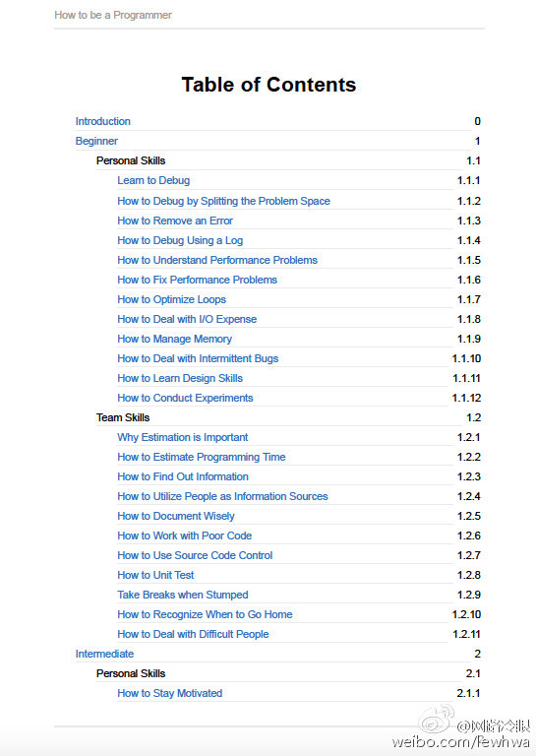Open How to Stay Motivated link

(x=169, y=693)
